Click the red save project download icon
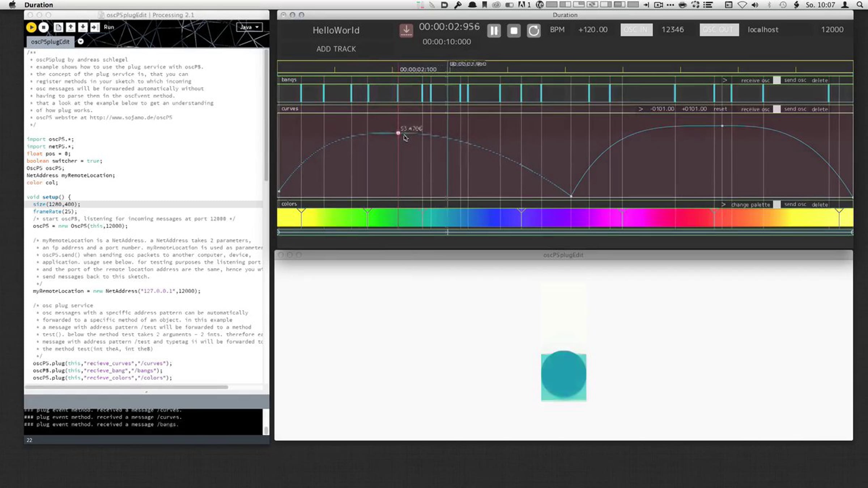Screen dimensions: 868x488 pos(406,30)
